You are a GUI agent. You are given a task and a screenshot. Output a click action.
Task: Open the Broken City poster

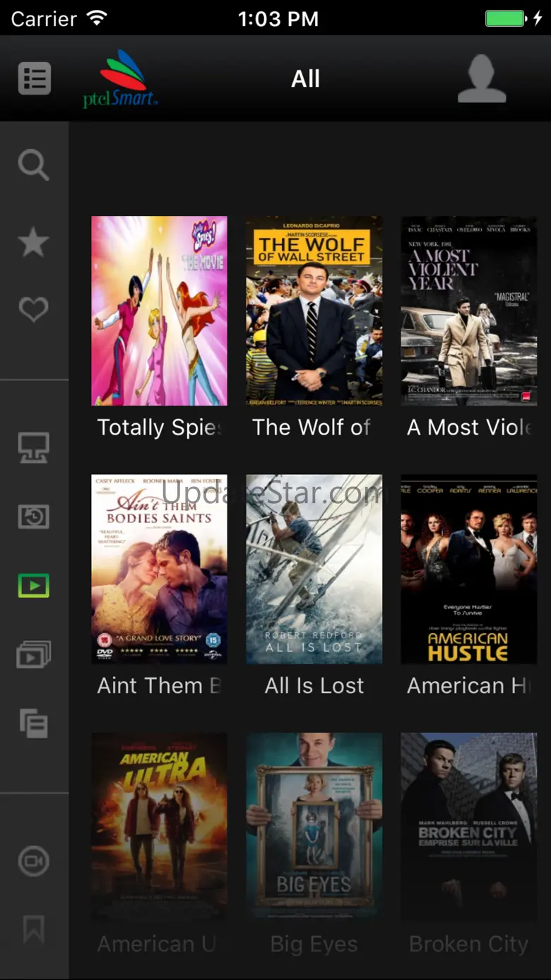pos(469,827)
